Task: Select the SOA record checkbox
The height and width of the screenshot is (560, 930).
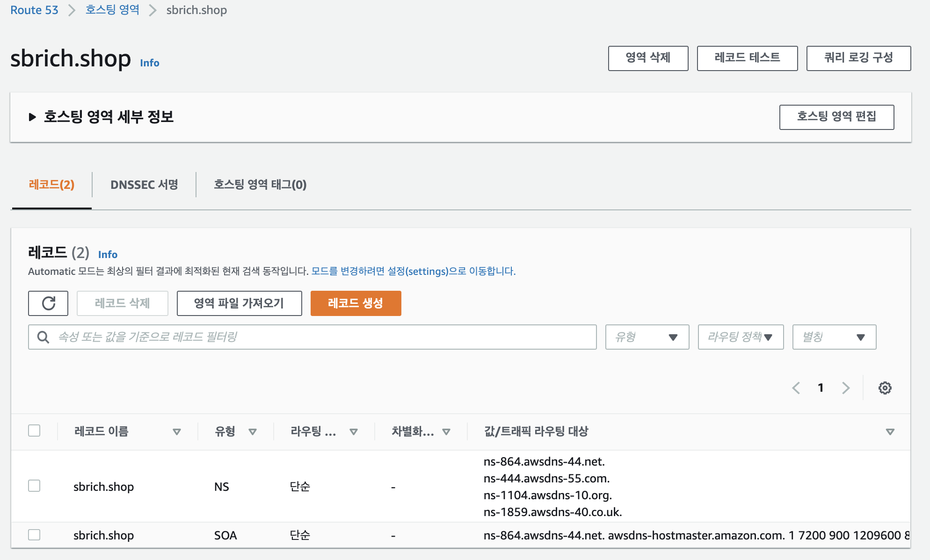Action: (34, 534)
